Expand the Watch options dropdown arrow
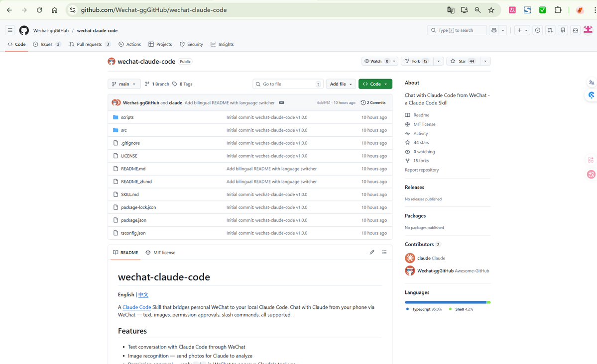Image resolution: width=597 pixels, height=364 pixels. pyautogui.click(x=394, y=61)
